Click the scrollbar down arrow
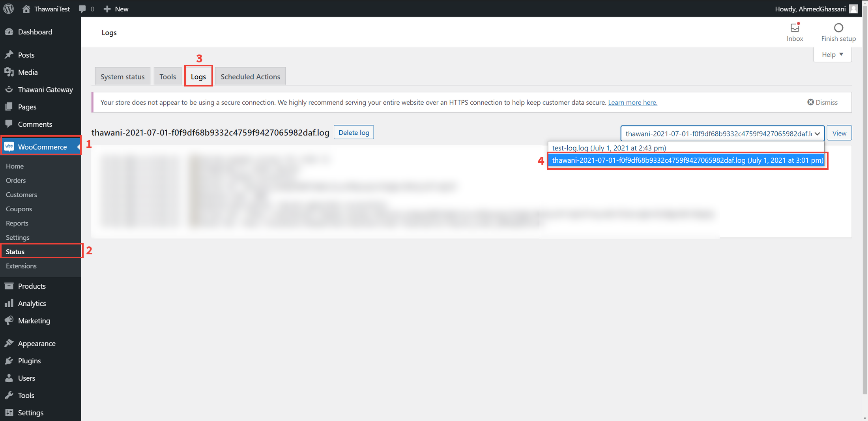The width and height of the screenshot is (868, 421). pyautogui.click(x=865, y=418)
